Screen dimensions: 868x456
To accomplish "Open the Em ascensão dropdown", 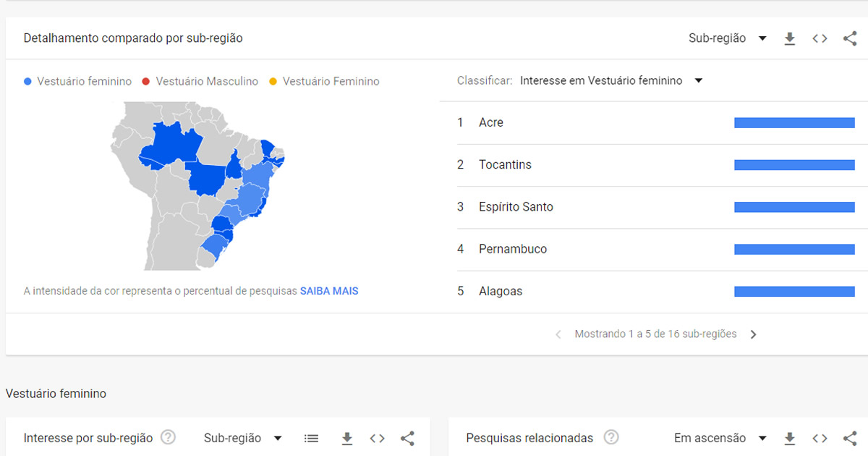I will tap(720, 438).
